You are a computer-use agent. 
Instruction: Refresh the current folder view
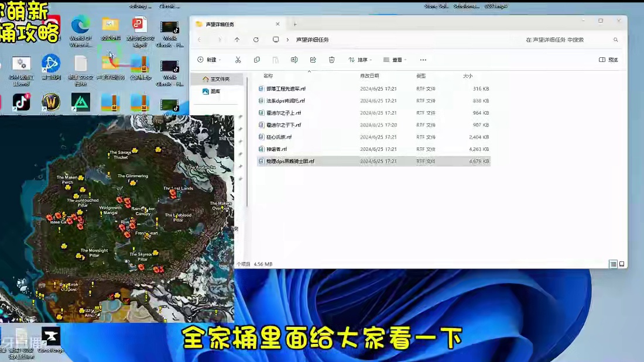click(256, 40)
